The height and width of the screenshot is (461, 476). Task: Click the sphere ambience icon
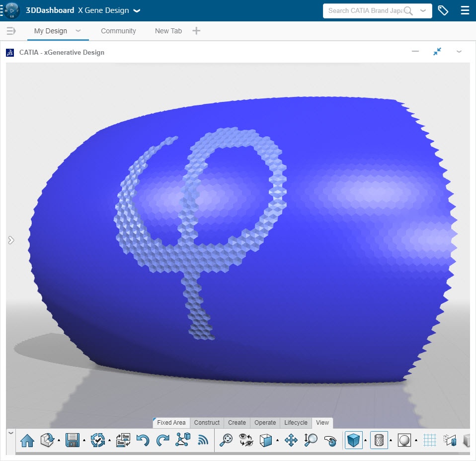[404, 440]
